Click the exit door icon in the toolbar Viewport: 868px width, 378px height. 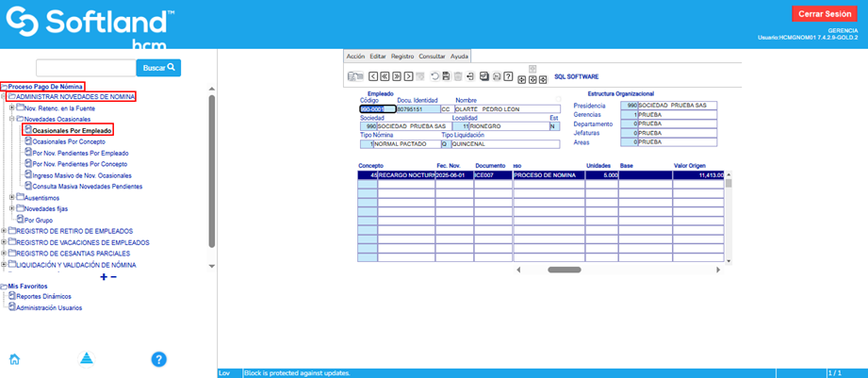point(469,76)
